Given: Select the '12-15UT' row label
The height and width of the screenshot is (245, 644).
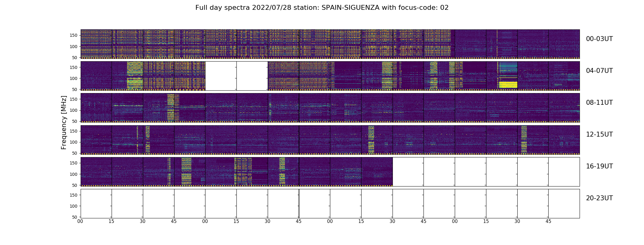Looking at the screenshot, I should [600, 134].
